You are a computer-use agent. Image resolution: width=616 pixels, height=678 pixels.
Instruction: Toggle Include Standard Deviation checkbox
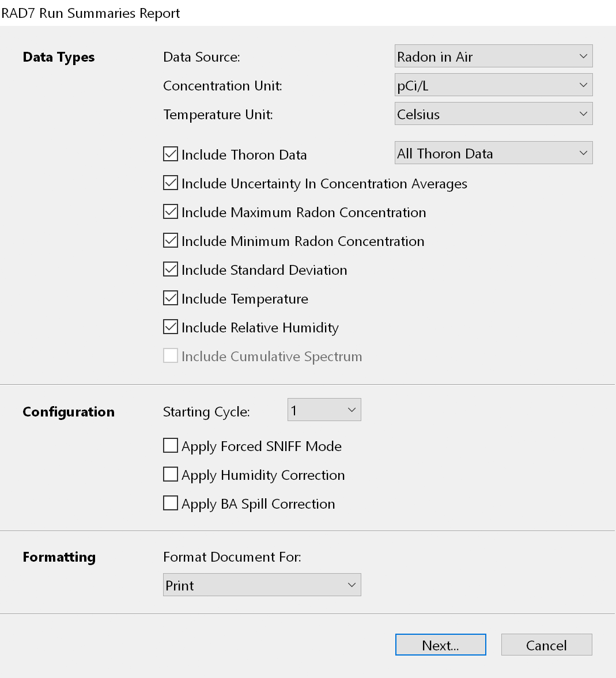pyautogui.click(x=171, y=270)
